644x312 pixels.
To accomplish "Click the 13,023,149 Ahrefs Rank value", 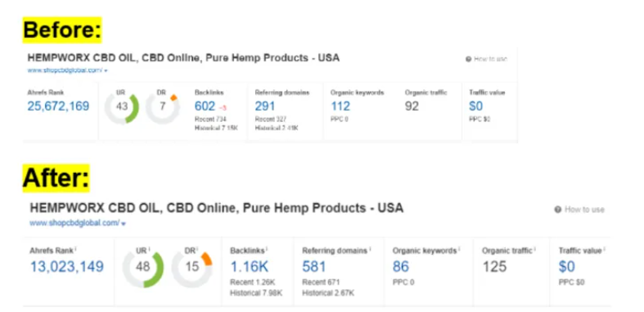I will (x=67, y=267).
